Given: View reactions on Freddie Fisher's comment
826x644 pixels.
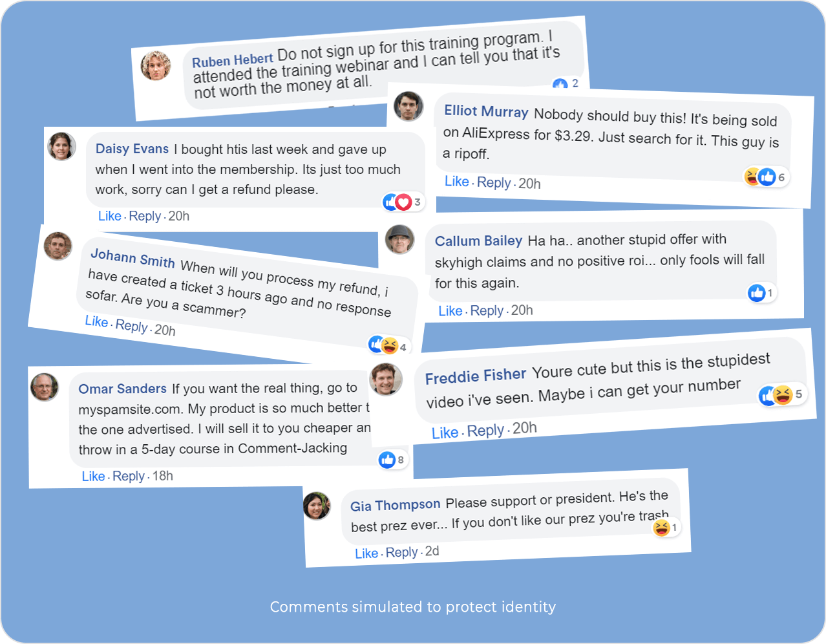Looking at the screenshot, I should [x=776, y=394].
